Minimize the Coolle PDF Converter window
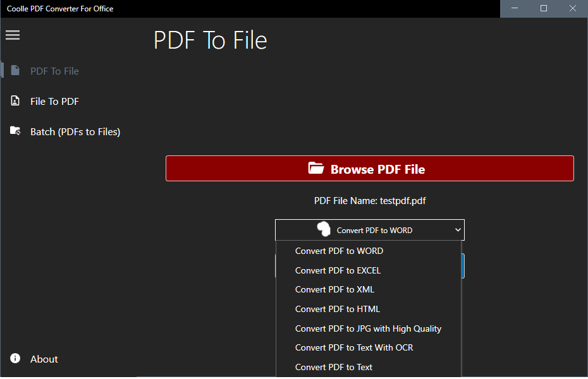588x379 pixels. pos(515,9)
